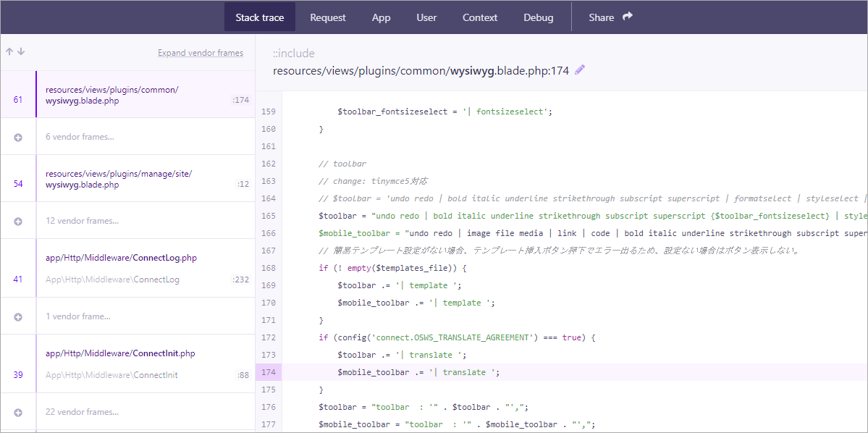Viewport: 868px width, 433px height.
Task: Open the App tab
Action: tap(381, 16)
